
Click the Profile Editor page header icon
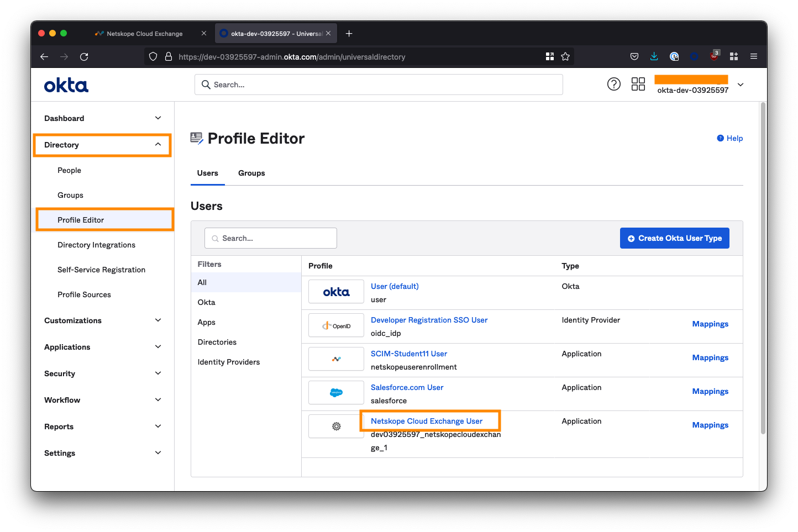tap(197, 138)
